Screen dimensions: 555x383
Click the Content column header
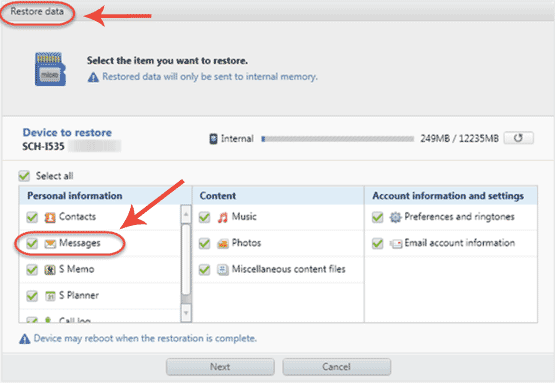[278, 195]
